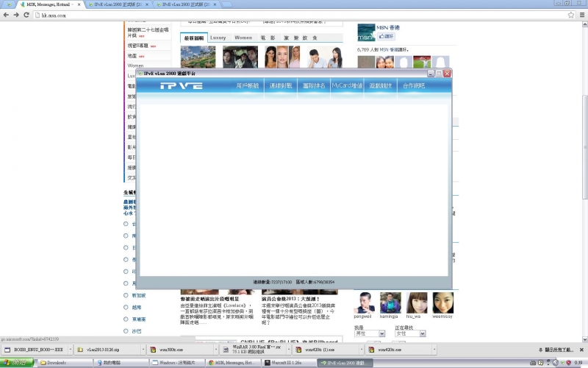Close the MSN, Messenger, Hotmail tab
The height and width of the screenshot is (368, 588).
click(x=79, y=4)
